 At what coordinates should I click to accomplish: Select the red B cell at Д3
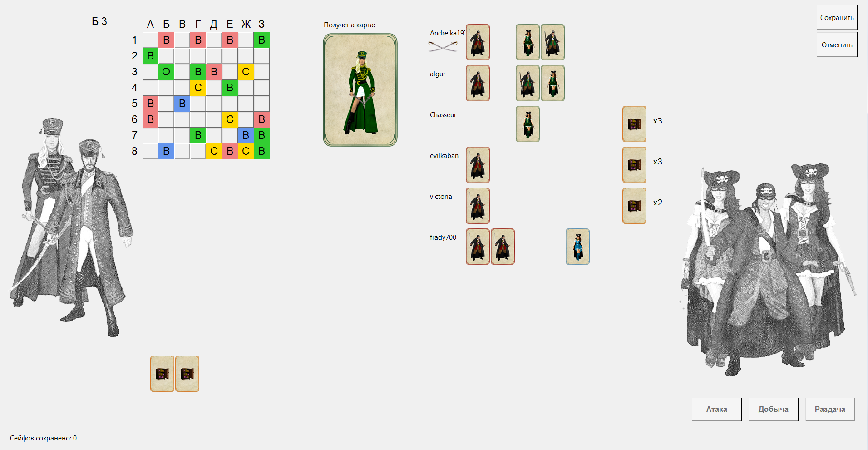tap(214, 72)
